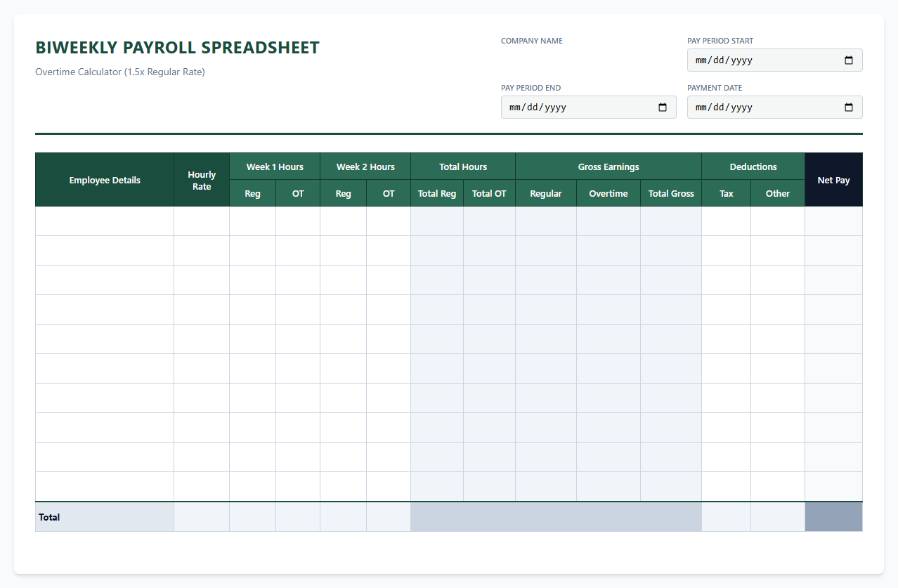Open calendar picker for Pay Period Start
This screenshot has width=898, height=588.
pos(848,60)
